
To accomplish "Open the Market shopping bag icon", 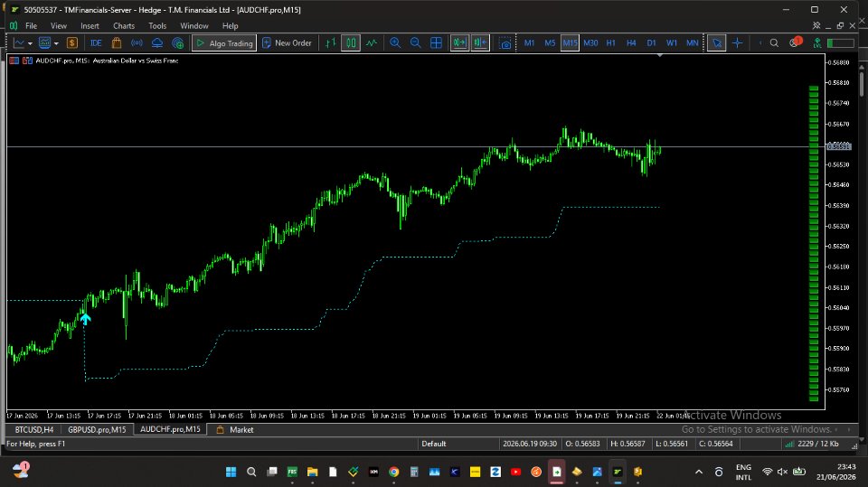I will [x=117, y=42].
